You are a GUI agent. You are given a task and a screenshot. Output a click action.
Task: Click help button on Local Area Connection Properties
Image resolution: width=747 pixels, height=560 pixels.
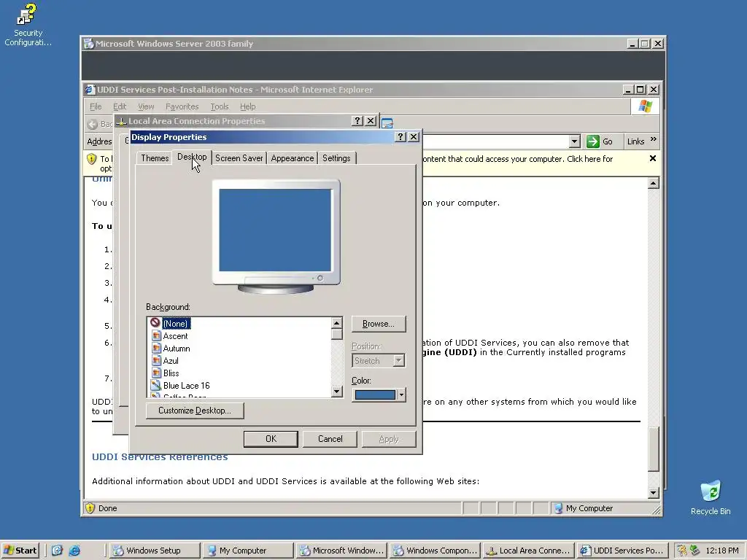[x=357, y=121]
